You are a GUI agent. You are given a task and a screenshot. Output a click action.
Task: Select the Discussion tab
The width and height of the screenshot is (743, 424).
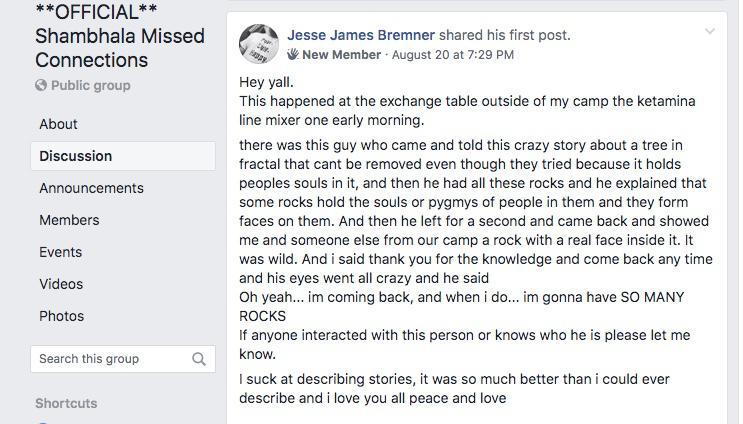click(76, 156)
